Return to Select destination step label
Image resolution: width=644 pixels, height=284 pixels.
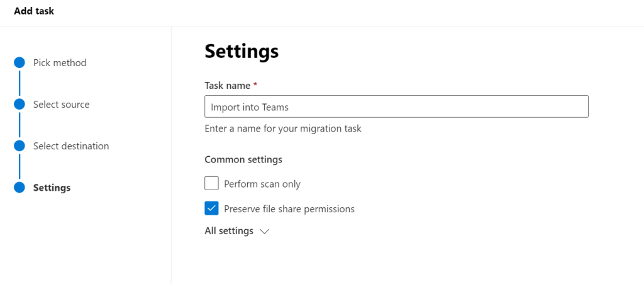coord(71,146)
